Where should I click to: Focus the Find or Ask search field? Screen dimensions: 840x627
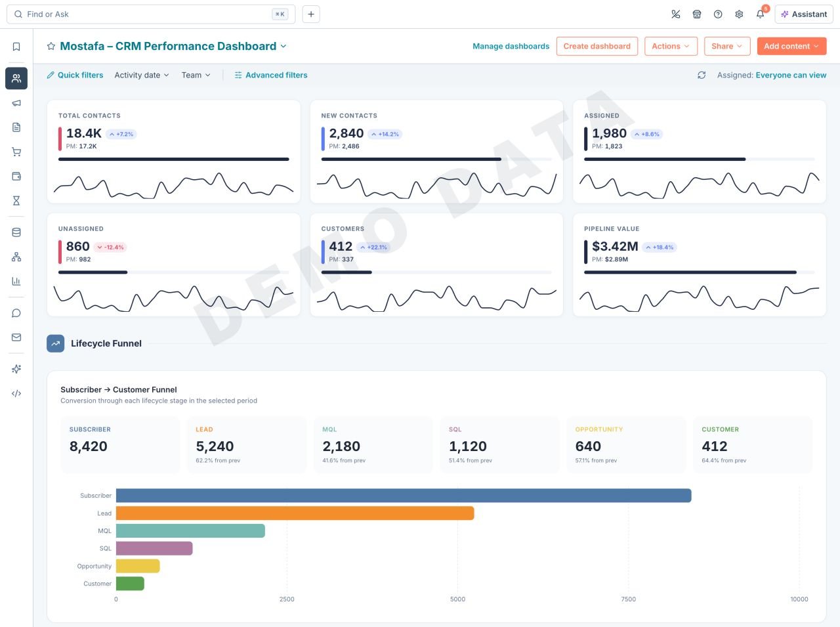pos(151,14)
